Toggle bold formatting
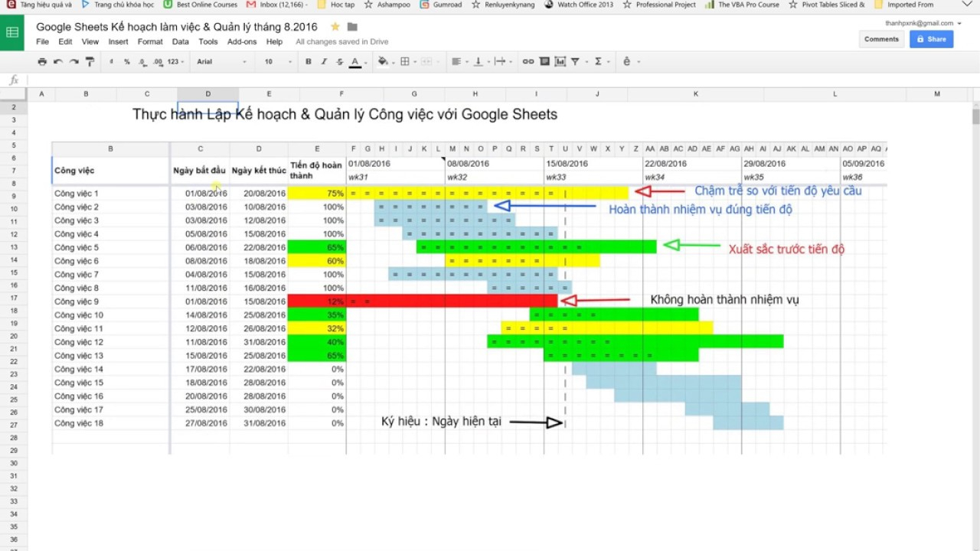980x551 pixels. (x=309, y=61)
